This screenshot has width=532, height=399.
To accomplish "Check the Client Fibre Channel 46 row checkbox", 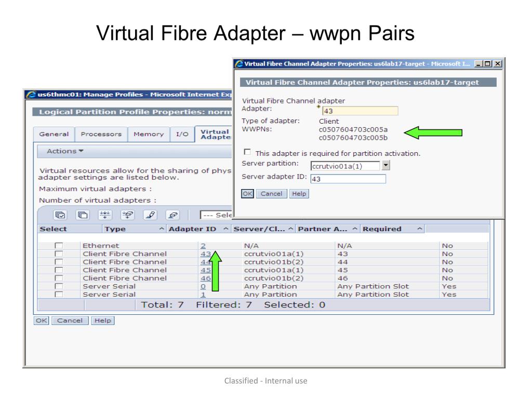I will click(x=59, y=278).
